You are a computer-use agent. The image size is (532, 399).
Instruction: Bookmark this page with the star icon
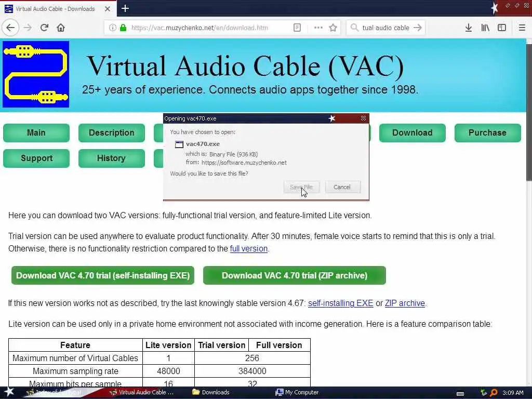point(333,28)
